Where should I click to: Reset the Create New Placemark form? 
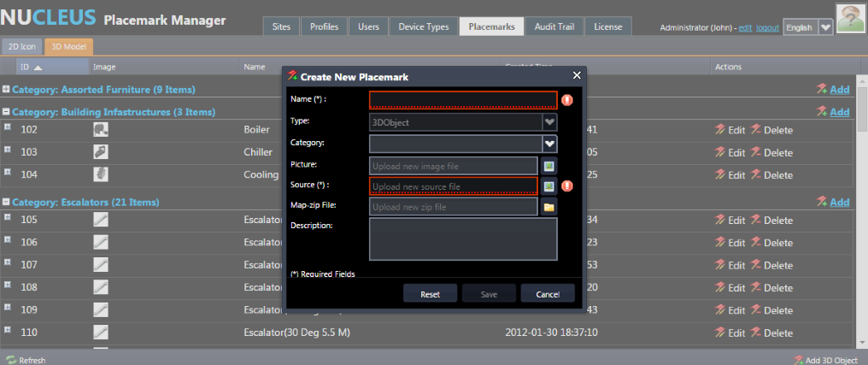click(x=430, y=293)
